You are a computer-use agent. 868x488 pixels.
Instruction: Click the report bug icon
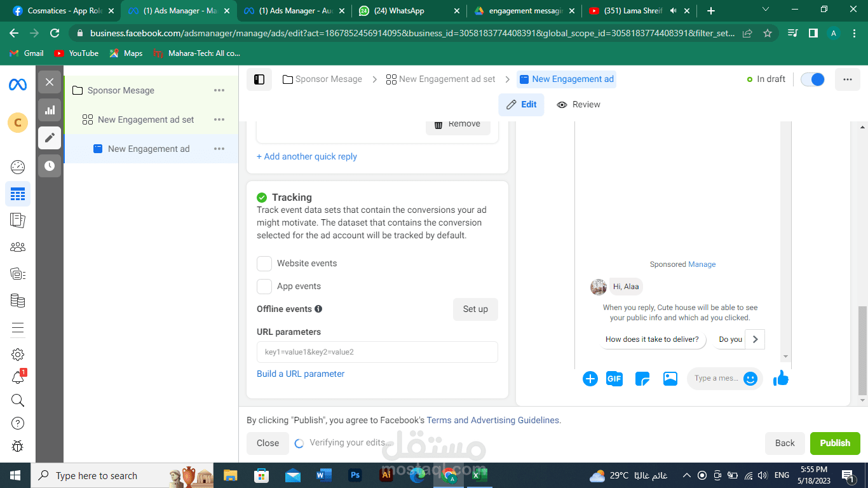(18, 446)
